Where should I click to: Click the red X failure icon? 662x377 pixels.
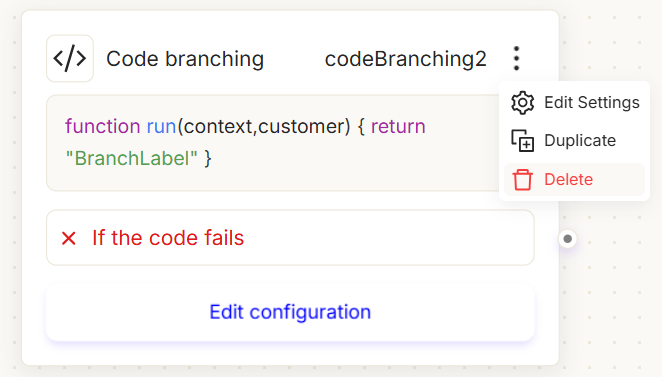click(x=68, y=238)
